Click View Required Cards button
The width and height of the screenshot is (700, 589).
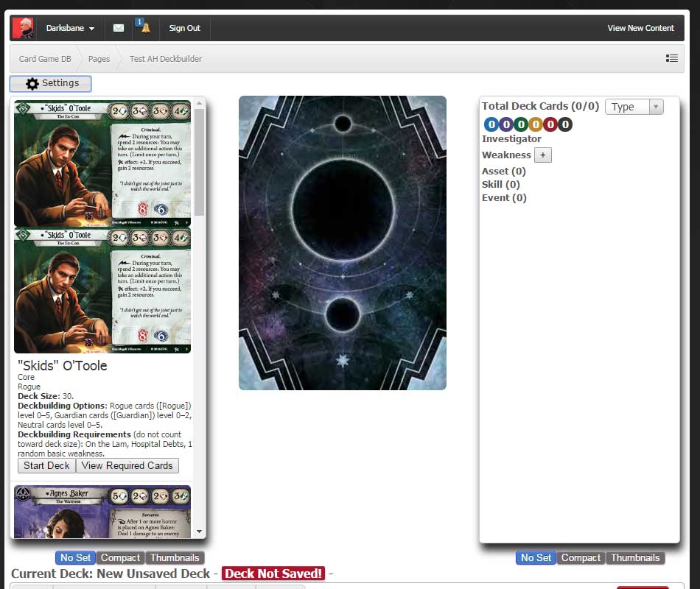(x=127, y=465)
